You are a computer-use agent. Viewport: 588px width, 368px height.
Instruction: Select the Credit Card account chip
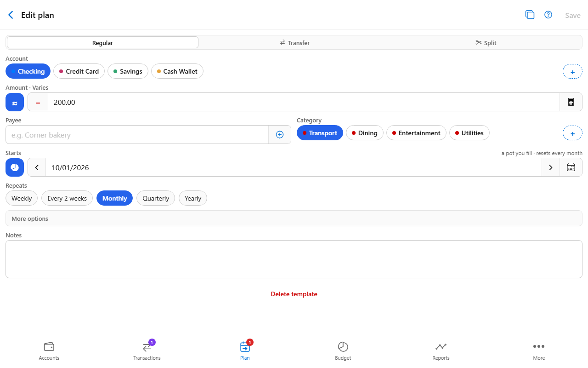click(x=79, y=71)
